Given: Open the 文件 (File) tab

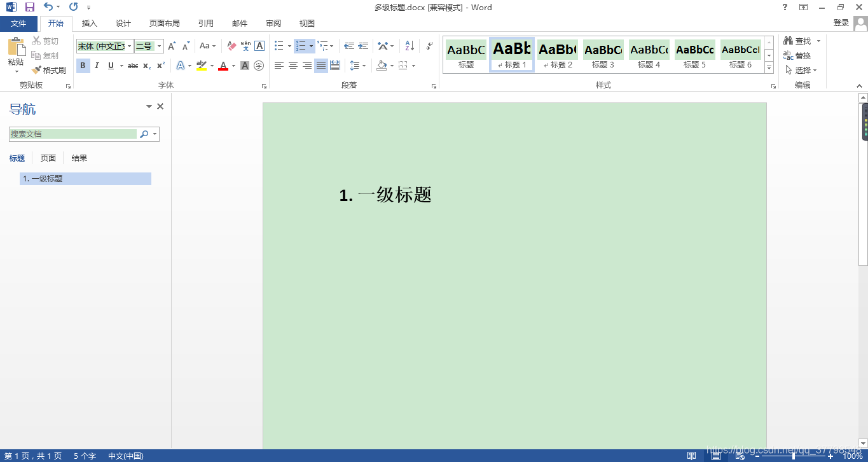Looking at the screenshot, I should coord(18,24).
